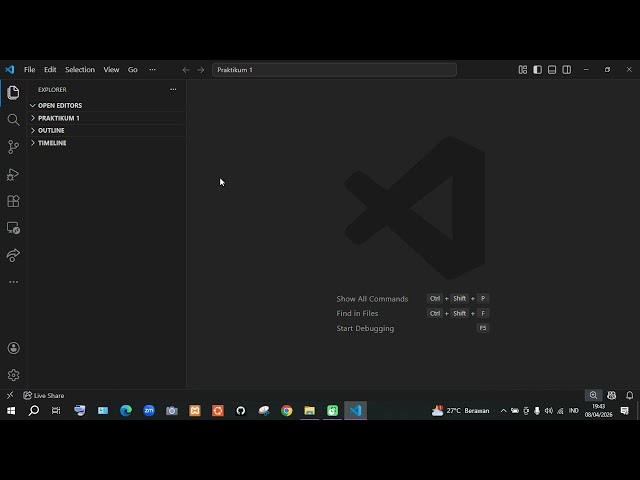Expand the Outline section
The height and width of the screenshot is (480, 640).
coord(107,130)
